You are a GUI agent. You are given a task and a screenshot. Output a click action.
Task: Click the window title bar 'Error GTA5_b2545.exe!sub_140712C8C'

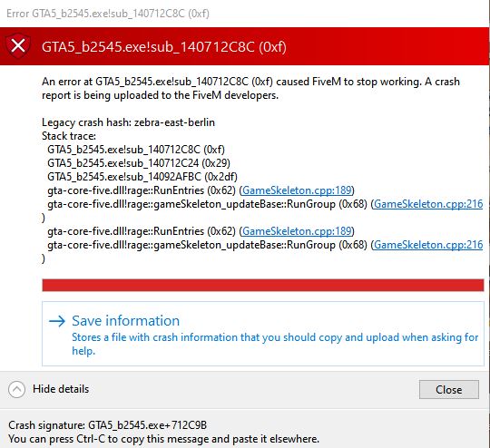click(108, 14)
